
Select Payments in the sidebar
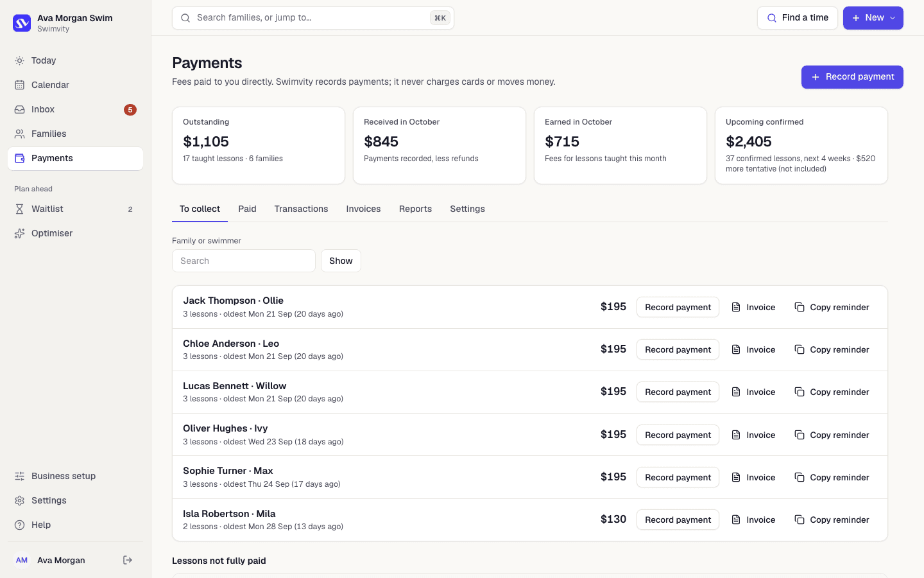click(75, 159)
